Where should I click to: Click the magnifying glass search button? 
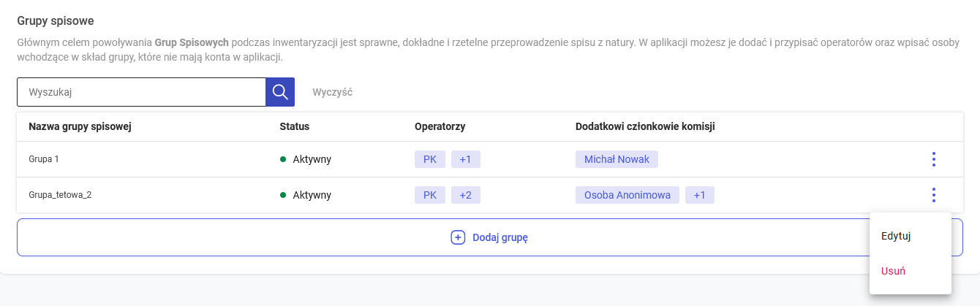[x=279, y=92]
